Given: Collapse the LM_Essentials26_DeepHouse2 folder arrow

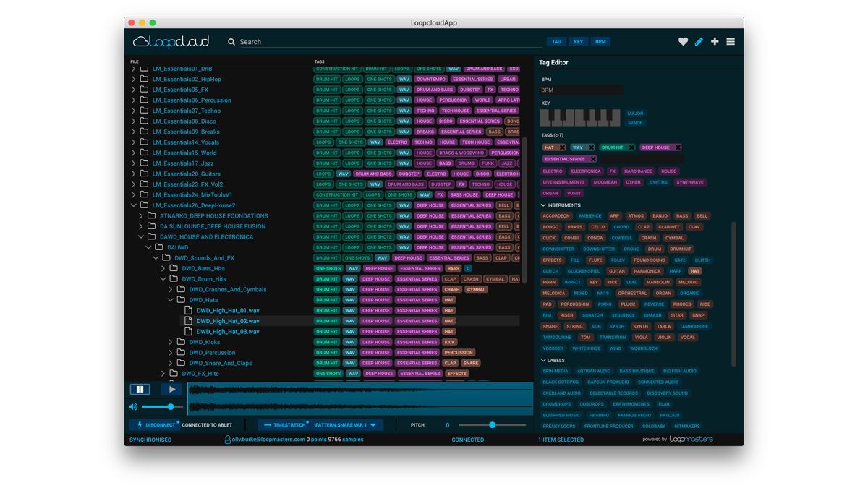Looking at the screenshot, I should 133,205.
